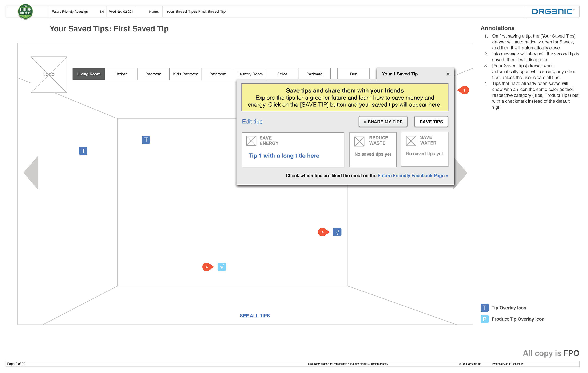Screen dimensions: 588x373
Task: Select the Backyard tab
Action: point(314,74)
